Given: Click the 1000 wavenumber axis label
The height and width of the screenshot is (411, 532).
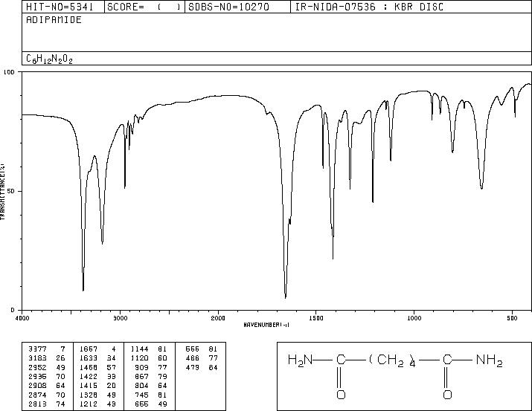Looking at the screenshot, I should (414, 318).
